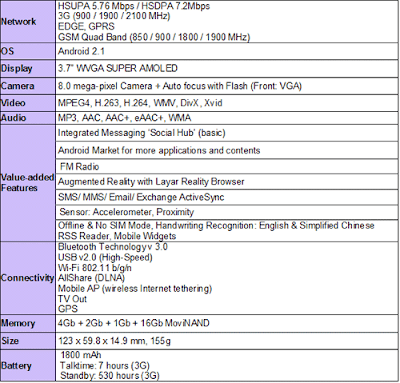Select the 'MP3, AAC, AAC+, eAAC+, WMA' cell
400x383 pixels.
[227, 118]
